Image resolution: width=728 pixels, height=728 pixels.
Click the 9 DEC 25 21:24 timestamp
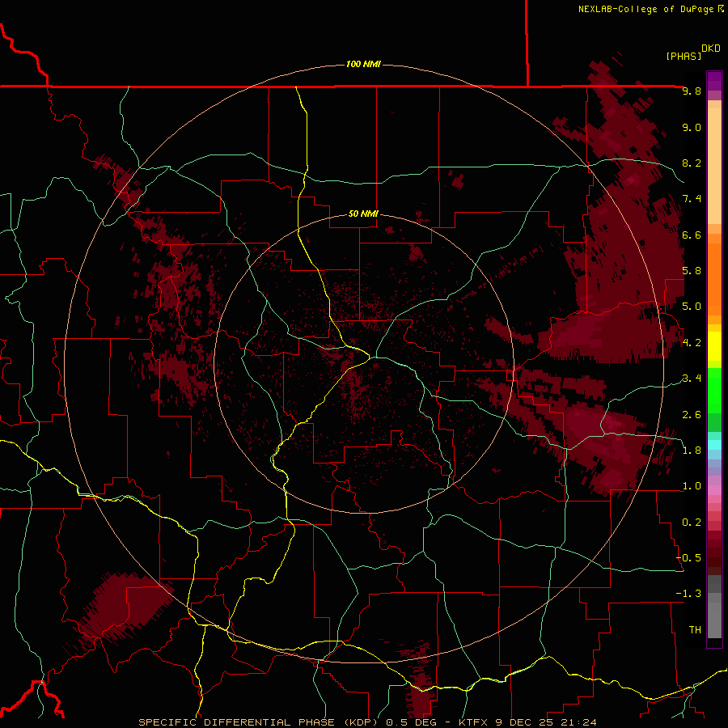(545, 722)
